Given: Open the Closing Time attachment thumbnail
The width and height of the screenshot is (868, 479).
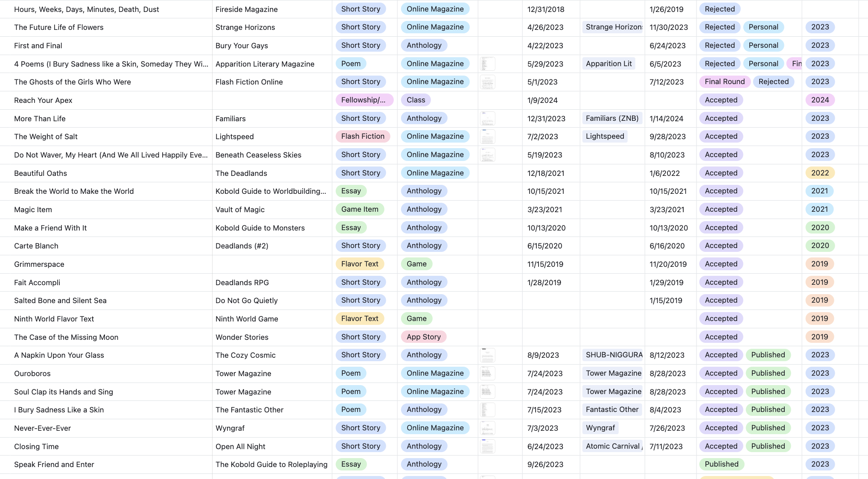Looking at the screenshot, I should (487, 447).
